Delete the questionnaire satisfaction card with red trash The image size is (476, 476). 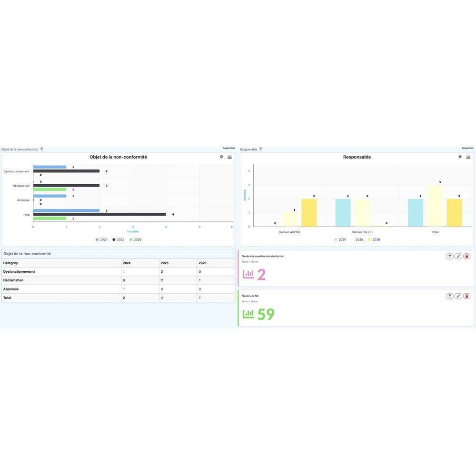(466, 257)
